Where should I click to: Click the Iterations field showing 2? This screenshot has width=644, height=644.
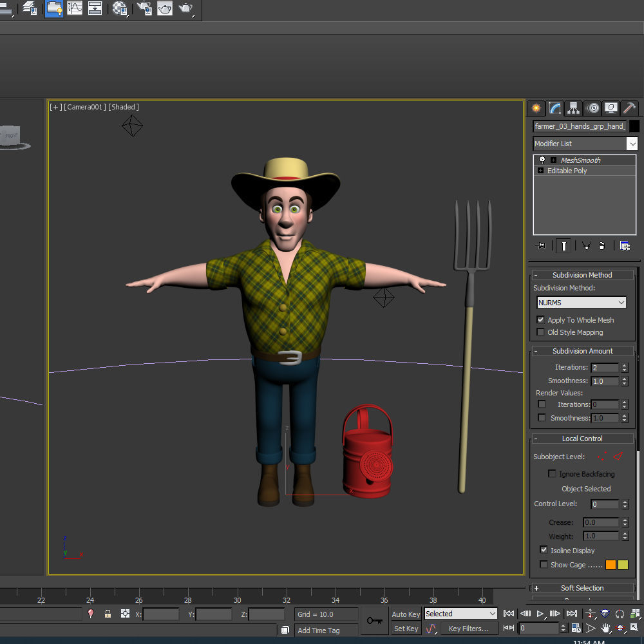pyautogui.click(x=605, y=368)
